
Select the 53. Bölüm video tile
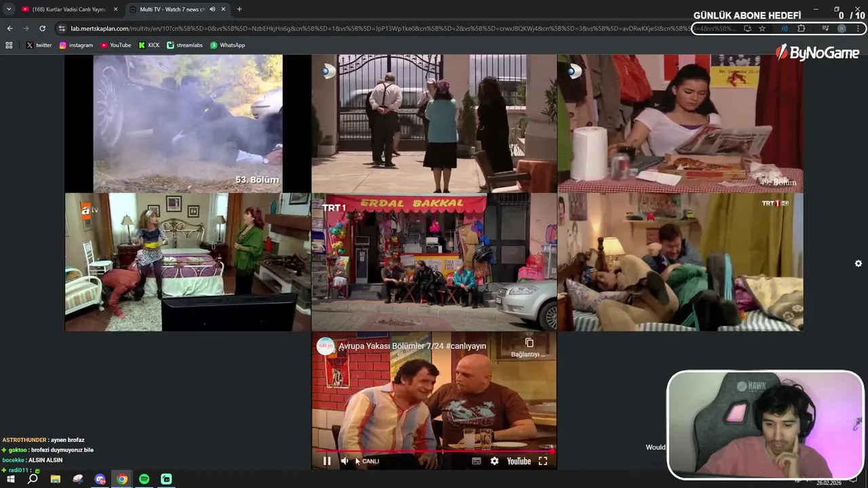187,123
